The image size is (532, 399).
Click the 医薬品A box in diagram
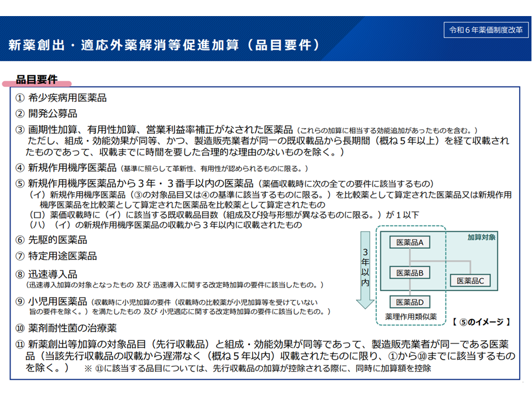click(410, 243)
